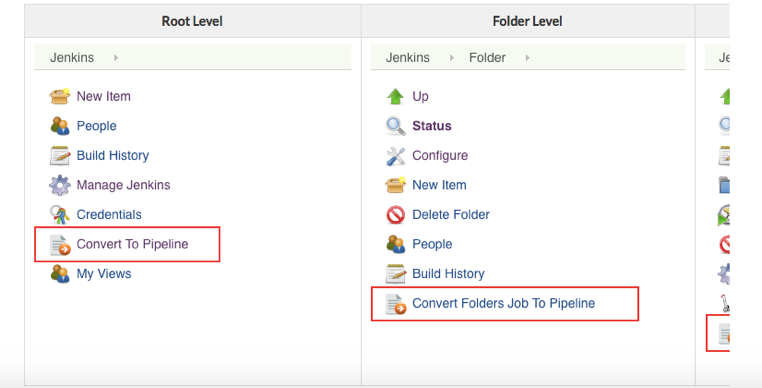Click the New Item box icon under Root Level
This screenshot has width=762, height=388.
tap(60, 96)
